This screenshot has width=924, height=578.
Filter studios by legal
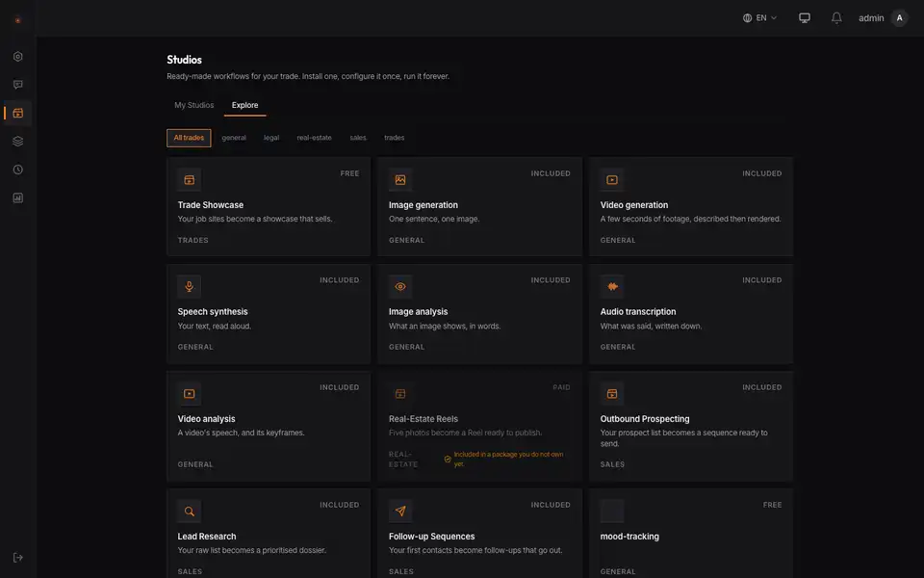click(271, 138)
